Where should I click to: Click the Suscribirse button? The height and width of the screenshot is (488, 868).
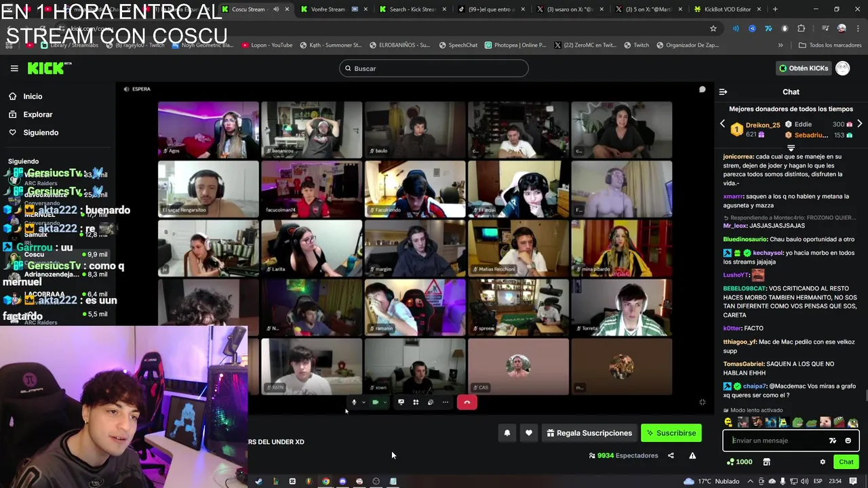pyautogui.click(x=671, y=433)
